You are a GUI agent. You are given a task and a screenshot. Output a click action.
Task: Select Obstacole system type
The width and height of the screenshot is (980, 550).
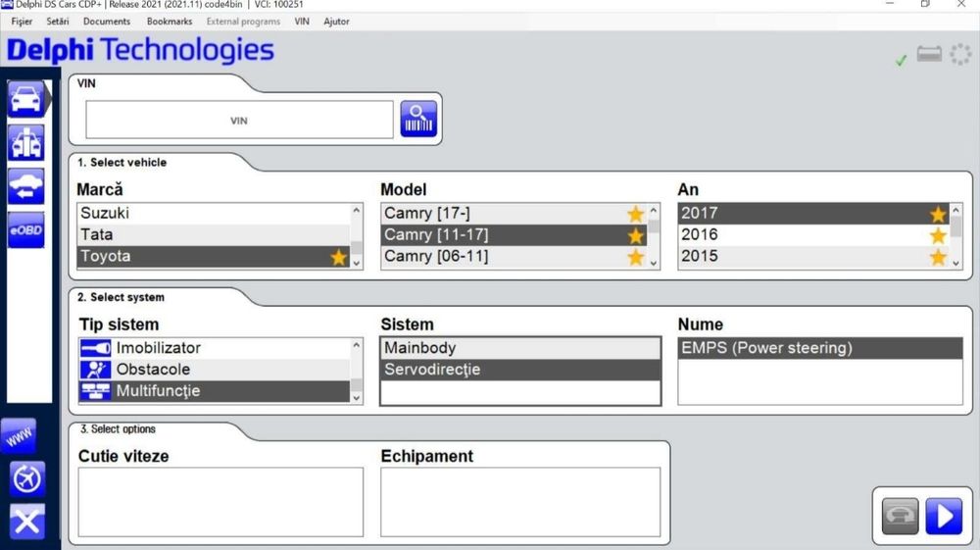coord(215,370)
